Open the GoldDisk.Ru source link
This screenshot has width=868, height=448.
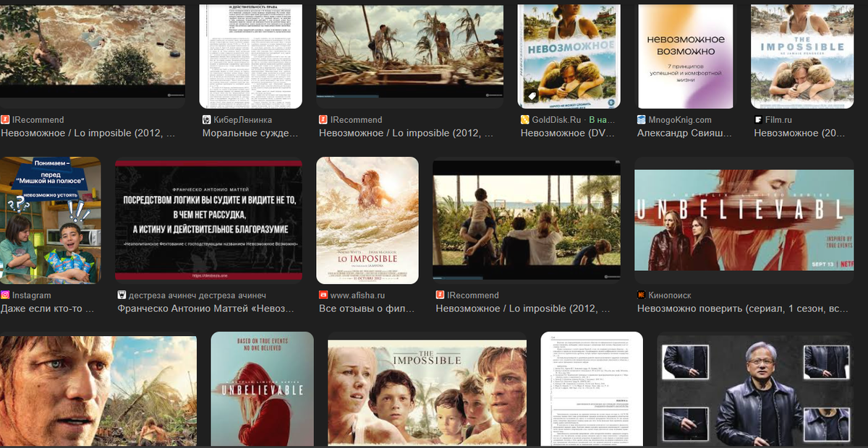pos(557,120)
